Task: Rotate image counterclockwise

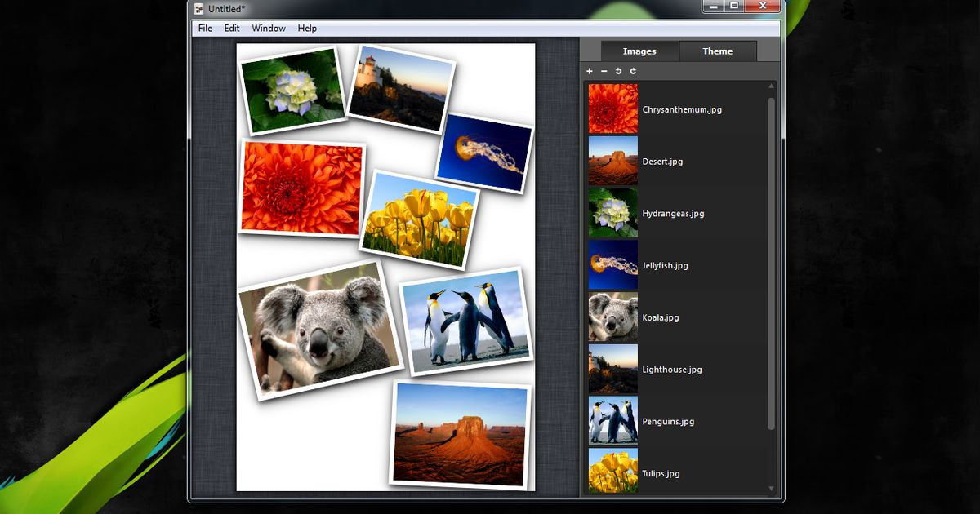Action: [619, 71]
